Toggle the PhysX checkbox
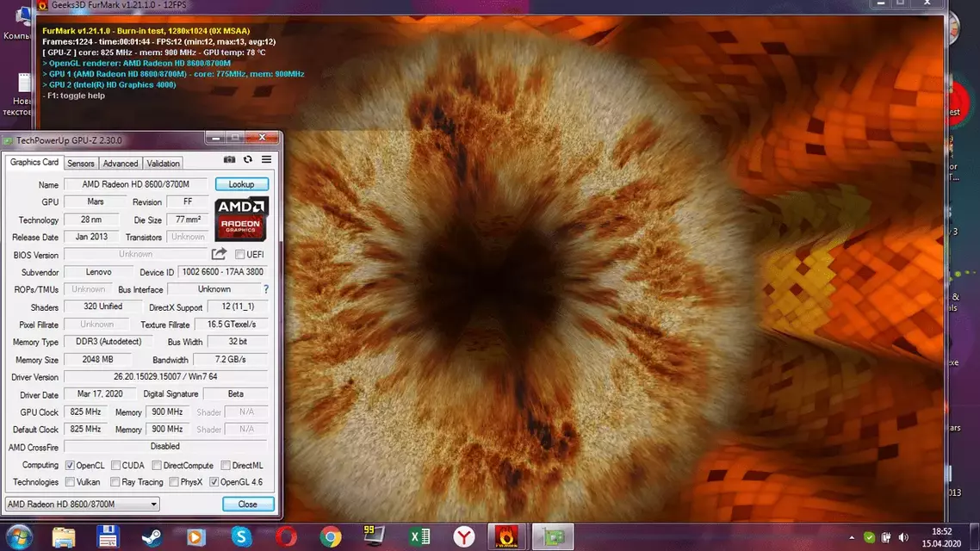The height and width of the screenshot is (551, 980). click(x=174, y=482)
